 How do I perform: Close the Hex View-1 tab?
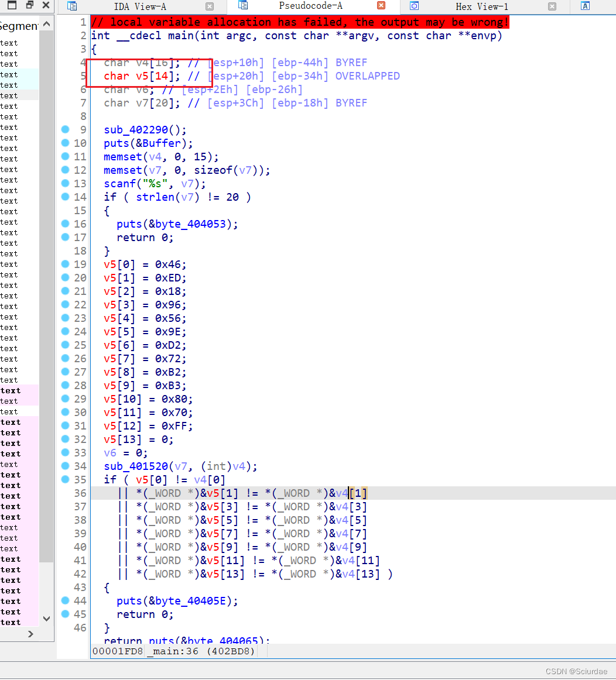click(552, 6)
